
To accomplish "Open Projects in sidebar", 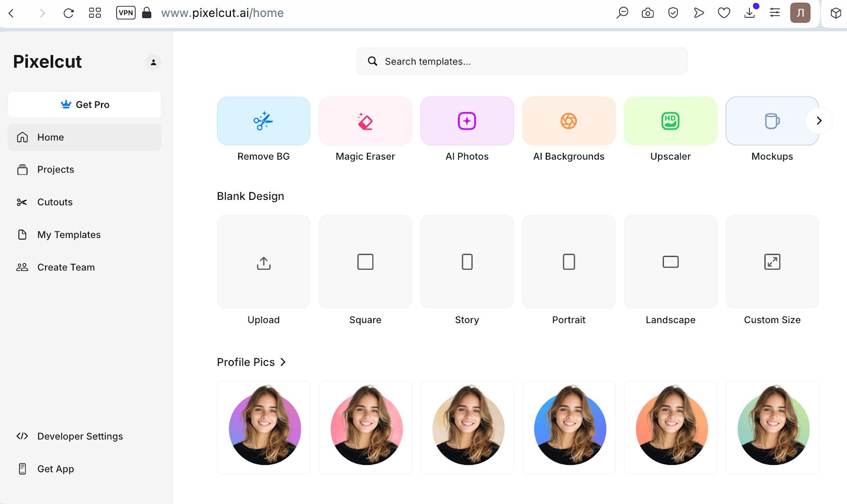I will (x=85, y=170).
